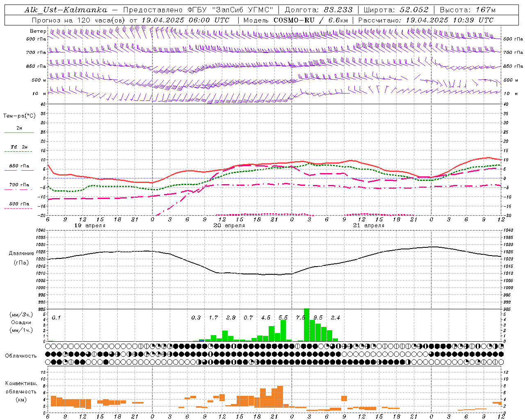Click the 0.1 precipitation amount value
The width and height of the screenshot is (525, 420).
(x=56, y=317)
